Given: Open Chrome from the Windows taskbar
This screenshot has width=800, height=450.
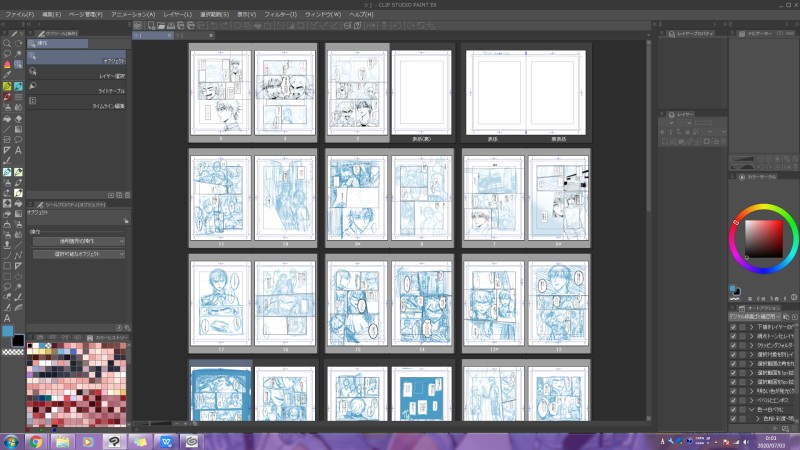Looking at the screenshot, I should (x=36, y=442).
